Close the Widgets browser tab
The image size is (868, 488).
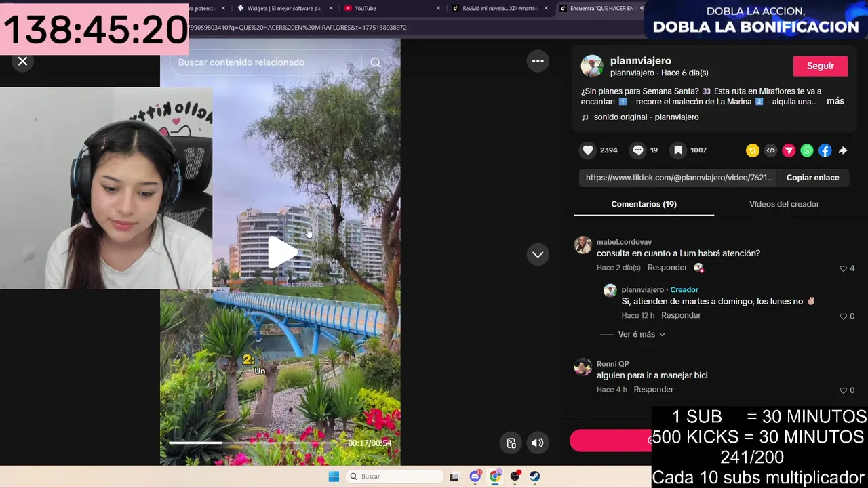click(x=330, y=8)
